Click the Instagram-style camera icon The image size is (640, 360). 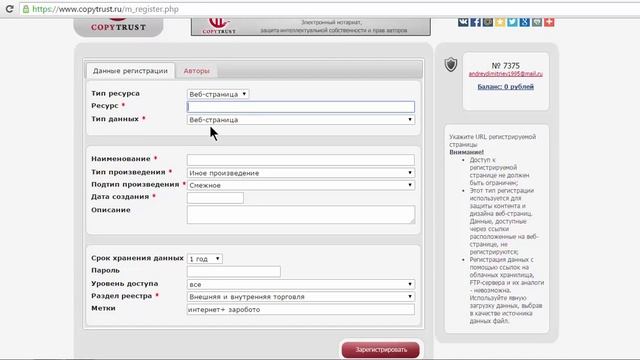coord(487,22)
